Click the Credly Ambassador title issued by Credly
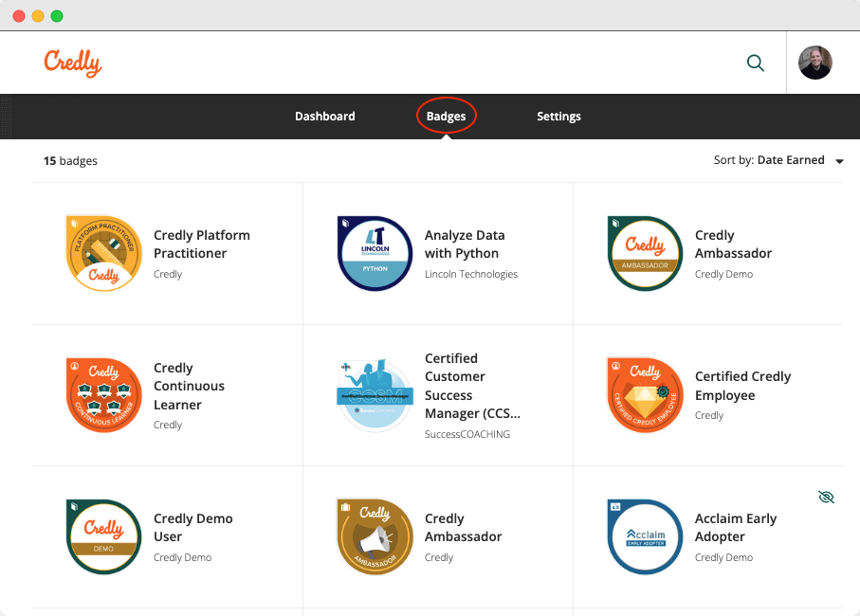 464,527
